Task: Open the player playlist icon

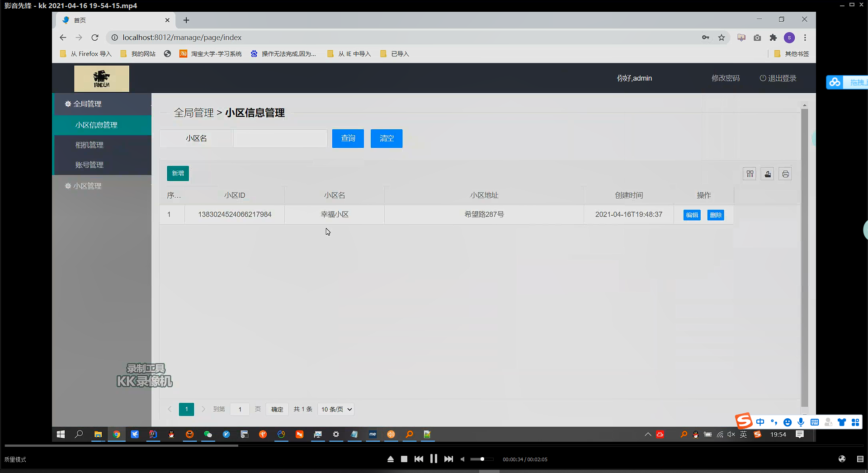Action: click(x=860, y=459)
